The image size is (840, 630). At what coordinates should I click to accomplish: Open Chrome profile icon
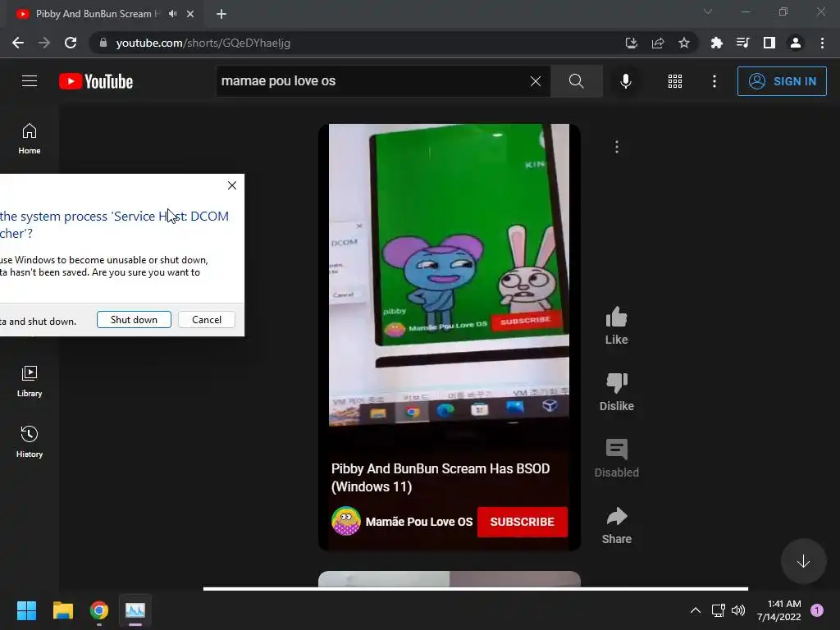(796, 43)
